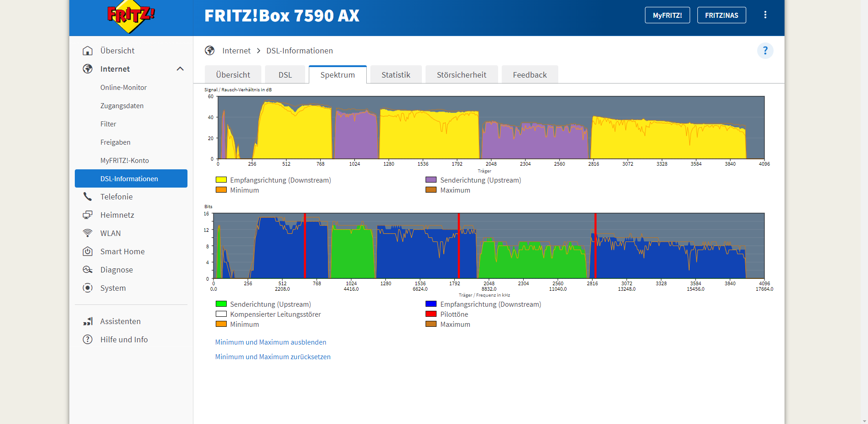This screenshot has height=424, width=868.
Task: Collapse the Internet menu chevron
Action: [x=180, y=69]
